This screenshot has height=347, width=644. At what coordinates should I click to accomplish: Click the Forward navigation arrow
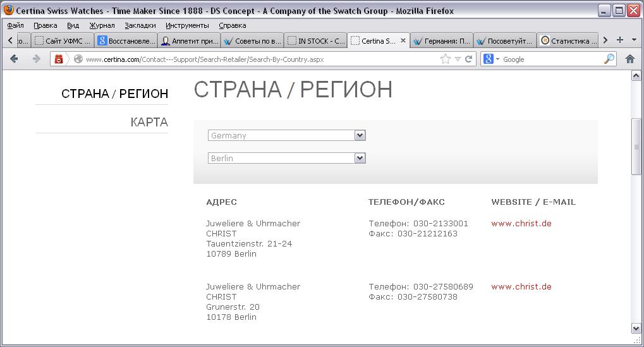coord(36,59)
